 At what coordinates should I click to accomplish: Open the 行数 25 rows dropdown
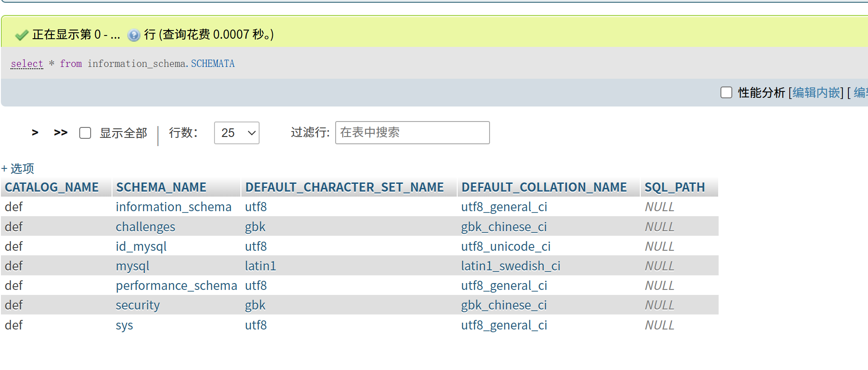pyautogui.click(x=236, y=133)
